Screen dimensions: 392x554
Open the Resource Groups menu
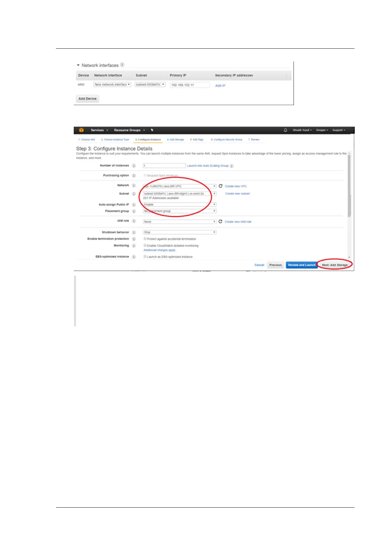[x=129, y=130]
